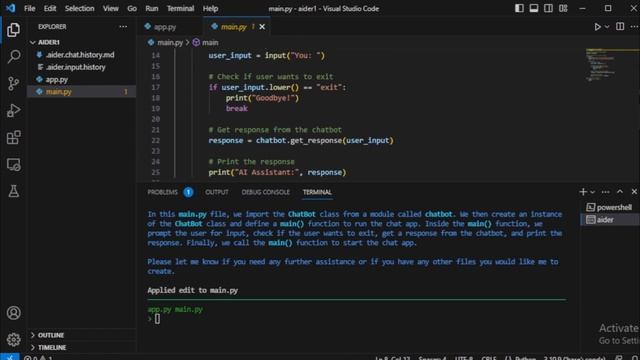Open the File menu

29,9
